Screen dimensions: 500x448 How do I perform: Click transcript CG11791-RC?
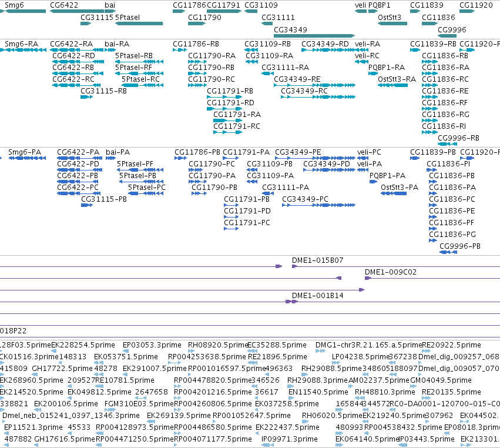coord(237,126)
